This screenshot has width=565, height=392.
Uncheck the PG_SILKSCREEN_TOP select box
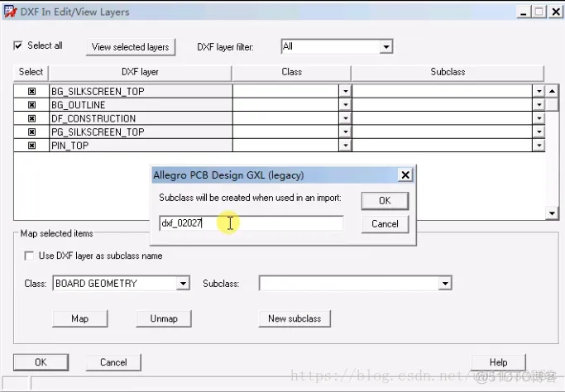click(31, 131)
